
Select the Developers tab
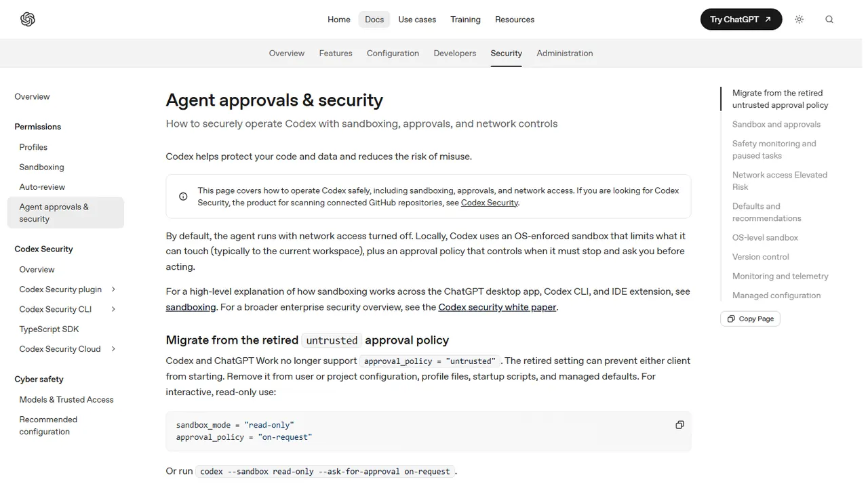click(x=455, y=54)
